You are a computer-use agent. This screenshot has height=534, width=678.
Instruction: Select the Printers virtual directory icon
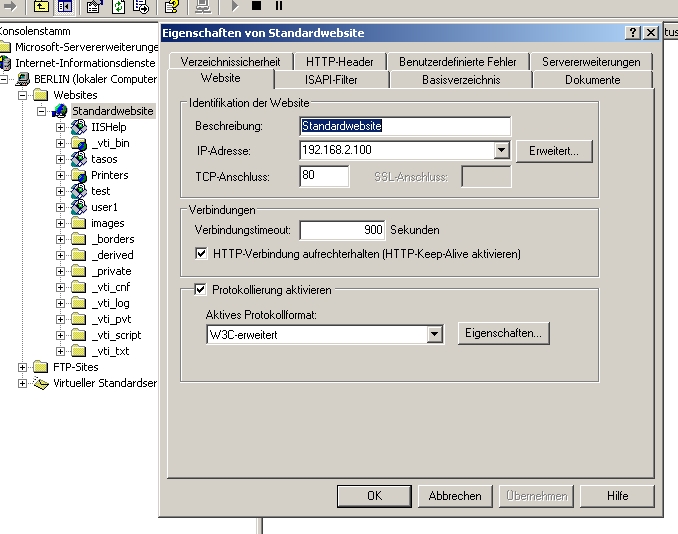[x=78, y=175]
